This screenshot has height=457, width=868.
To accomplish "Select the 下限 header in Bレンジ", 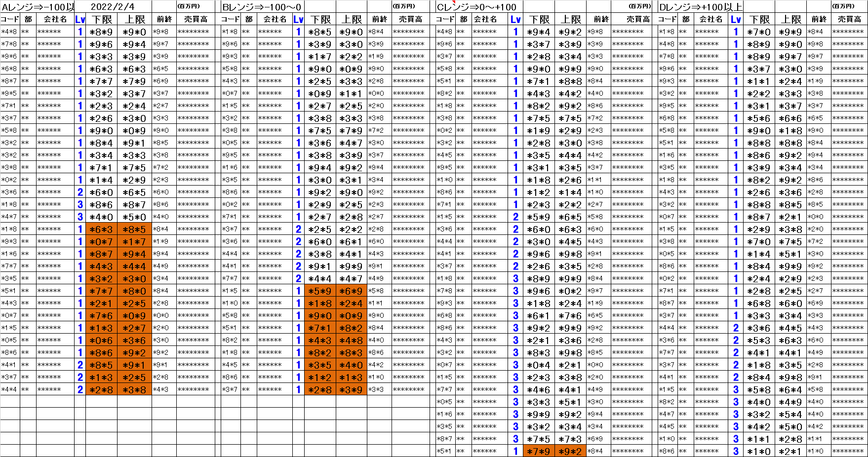I will [x=320, y=19].
